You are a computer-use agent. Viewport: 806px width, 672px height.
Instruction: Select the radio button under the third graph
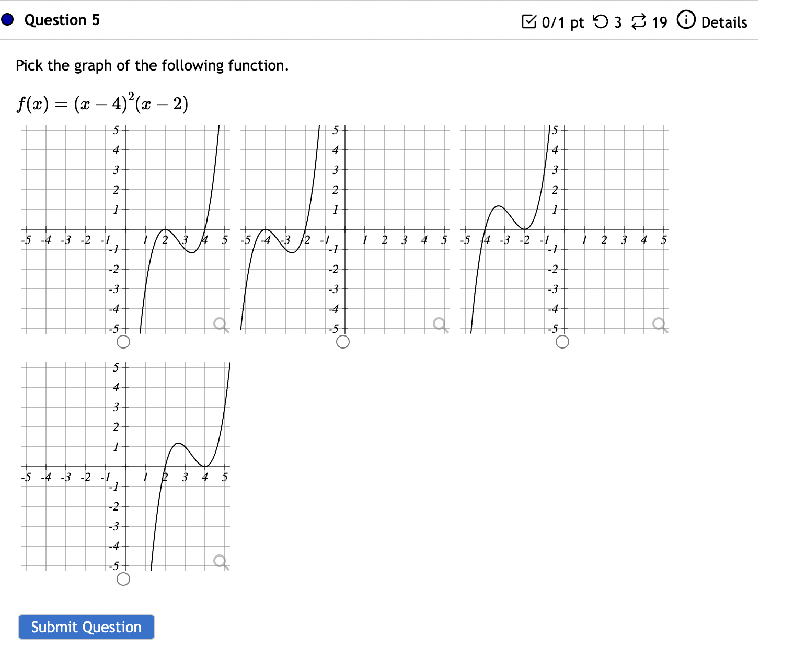[x=561, y=342]
